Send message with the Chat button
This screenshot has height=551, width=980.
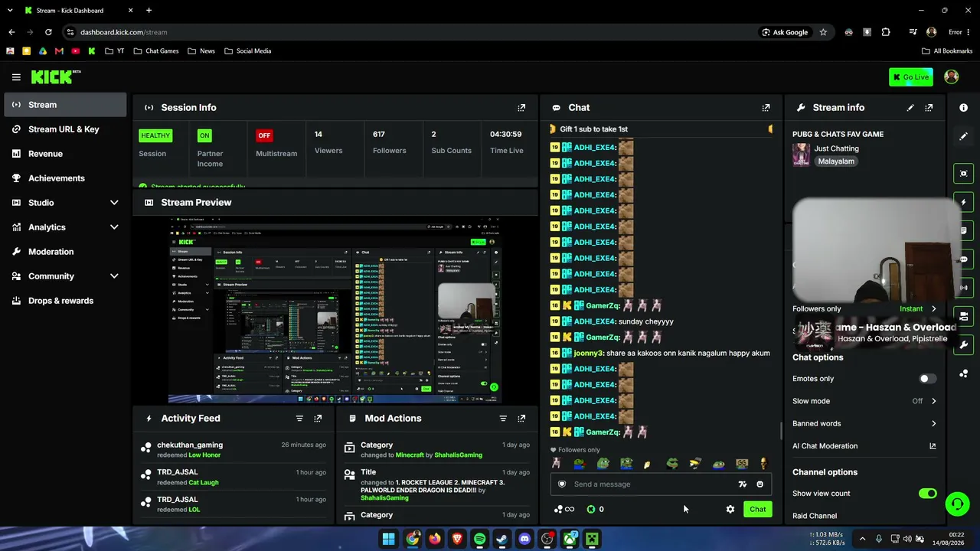coord(758,509)
